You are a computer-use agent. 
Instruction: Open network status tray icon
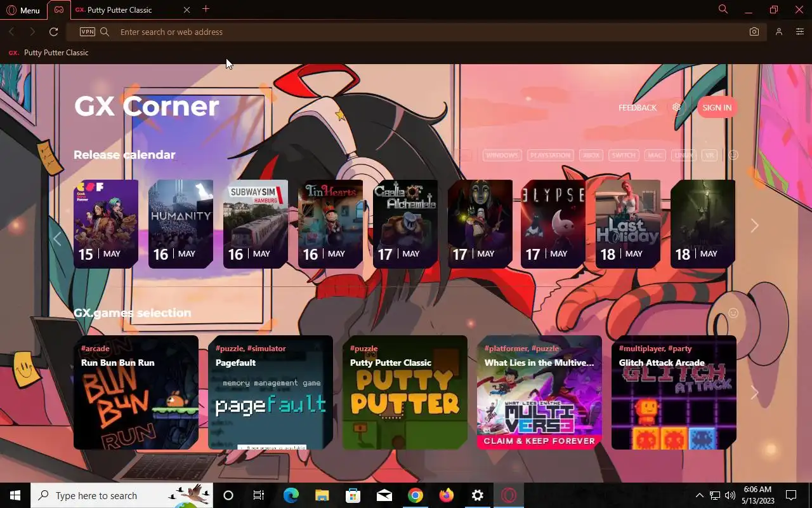[715, 495]
